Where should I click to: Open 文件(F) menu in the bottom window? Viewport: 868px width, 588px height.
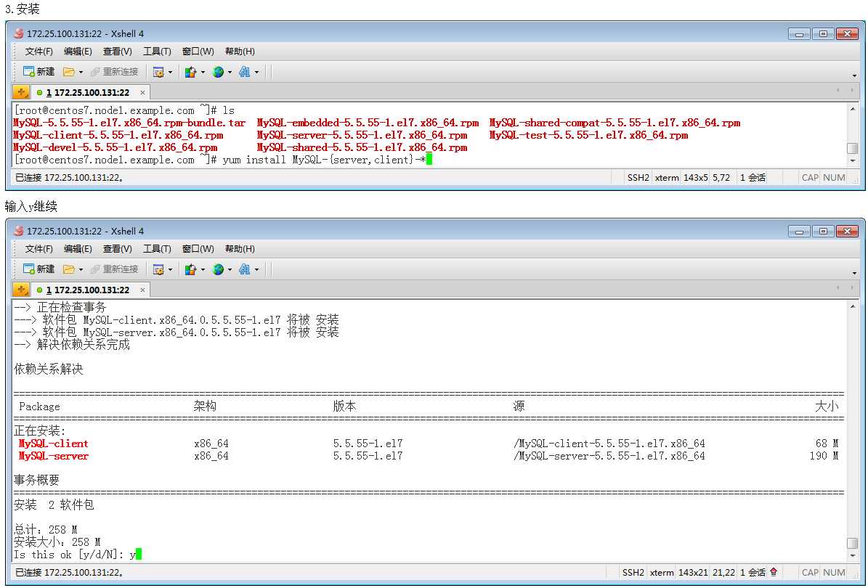click(x=38, y=249)
